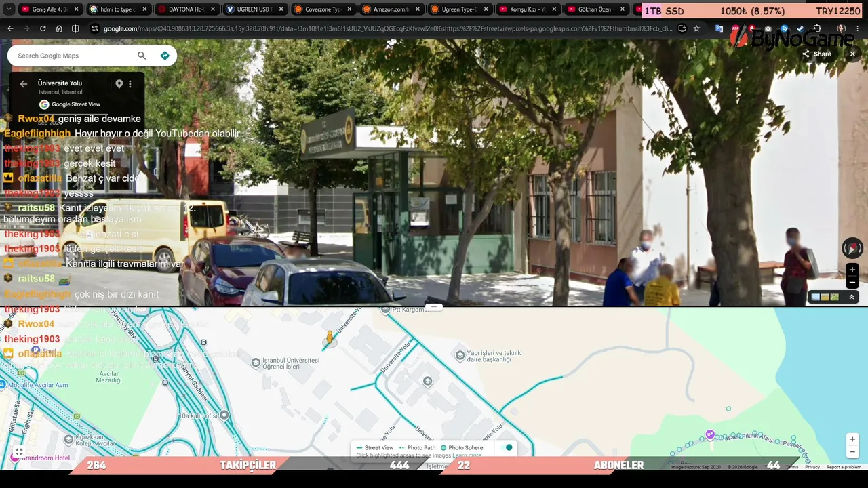Open the browser Extensions puzzle icon
The height and width of the screenshot is (488, 868).
(x=817, y=28)
